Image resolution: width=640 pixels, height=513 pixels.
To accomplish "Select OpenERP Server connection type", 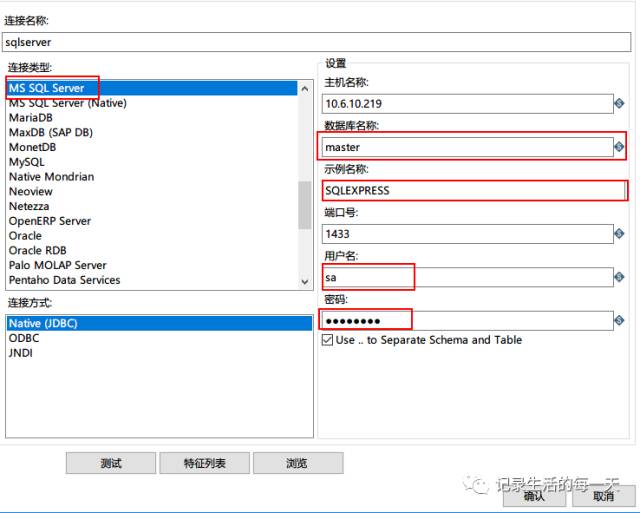I will coord(152,221).
